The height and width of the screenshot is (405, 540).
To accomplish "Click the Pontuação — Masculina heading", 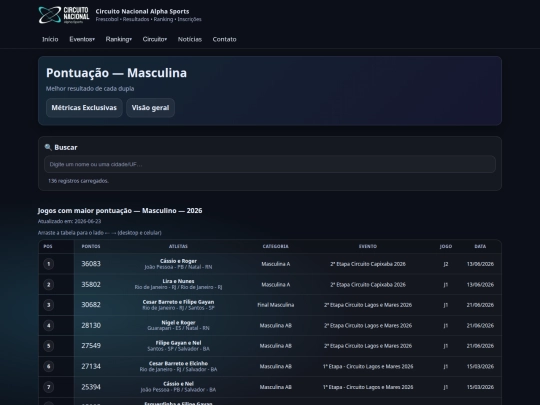I will click(116, 73).
